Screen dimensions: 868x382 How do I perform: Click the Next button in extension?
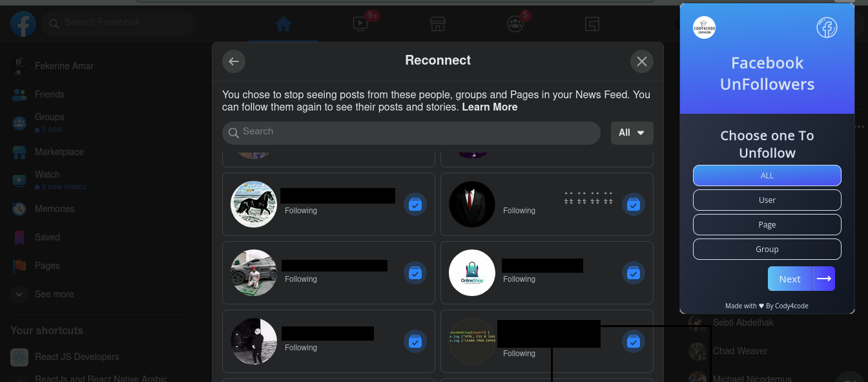pos(790,279)
